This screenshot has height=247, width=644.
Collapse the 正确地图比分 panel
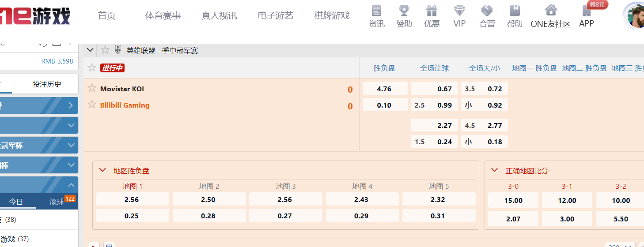coord(495,170)
